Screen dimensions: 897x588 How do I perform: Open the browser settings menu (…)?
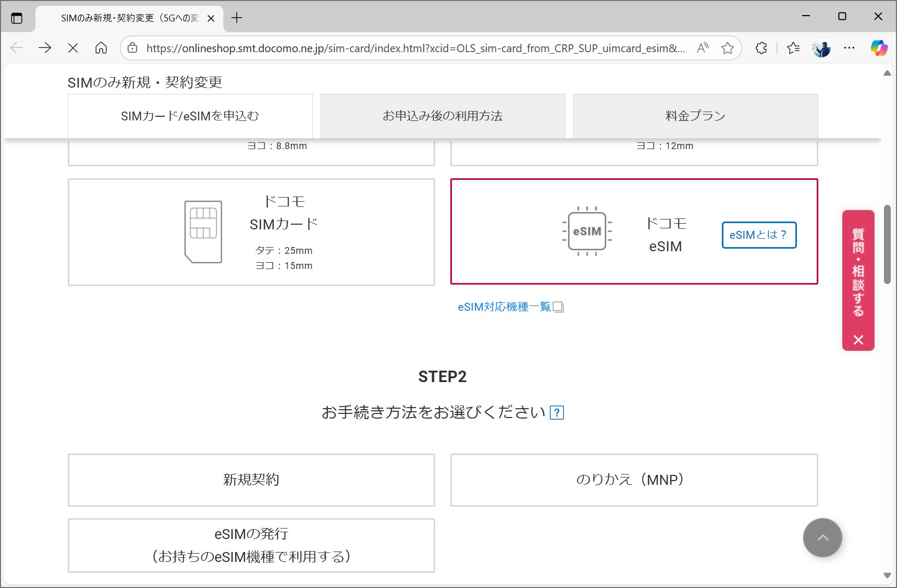[x=849, y=48]
